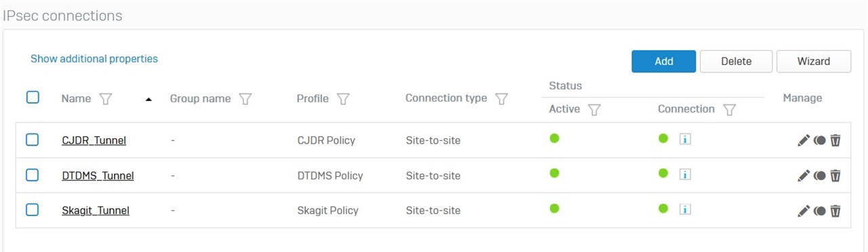The width and height of the screenshot is (868, 252).
Task: Delete Skagit_Tunnel with trash icon
Action: pyautogui.click(x=835, y=211)
